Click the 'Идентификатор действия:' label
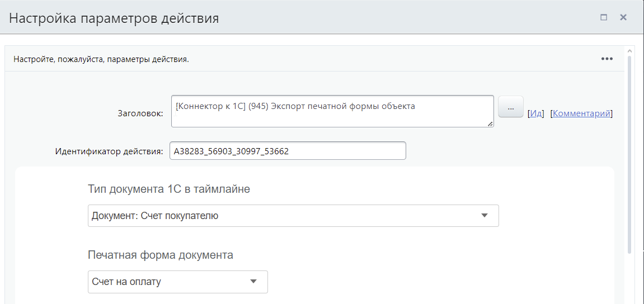The height and width of the screenshot is (304, 644). pyautogui.click(x=109, y=151)
